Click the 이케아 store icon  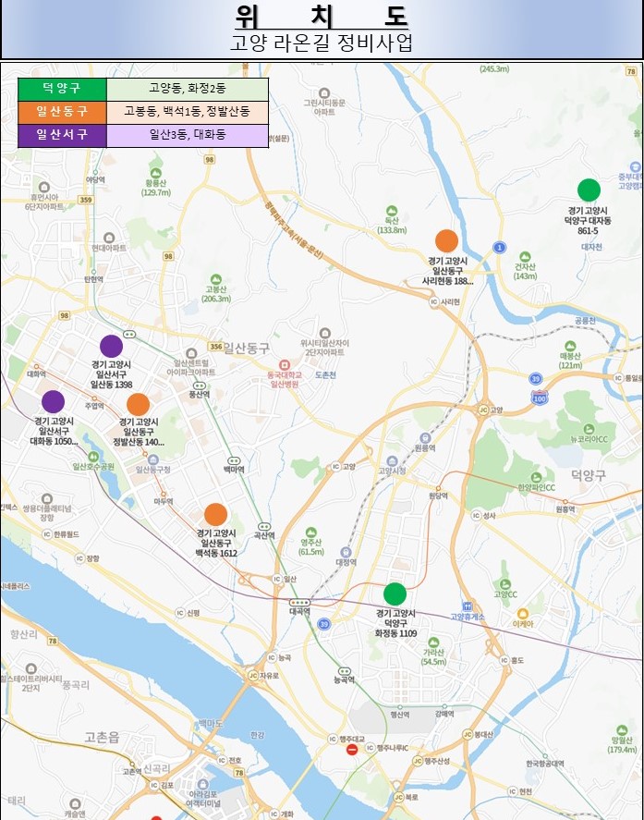(x=522, y=613)
